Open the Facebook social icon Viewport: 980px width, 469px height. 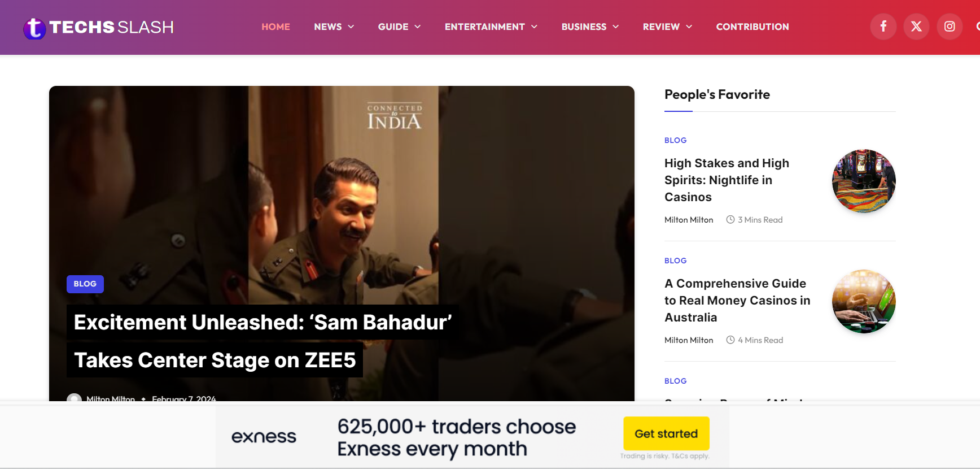click(883, 27)
